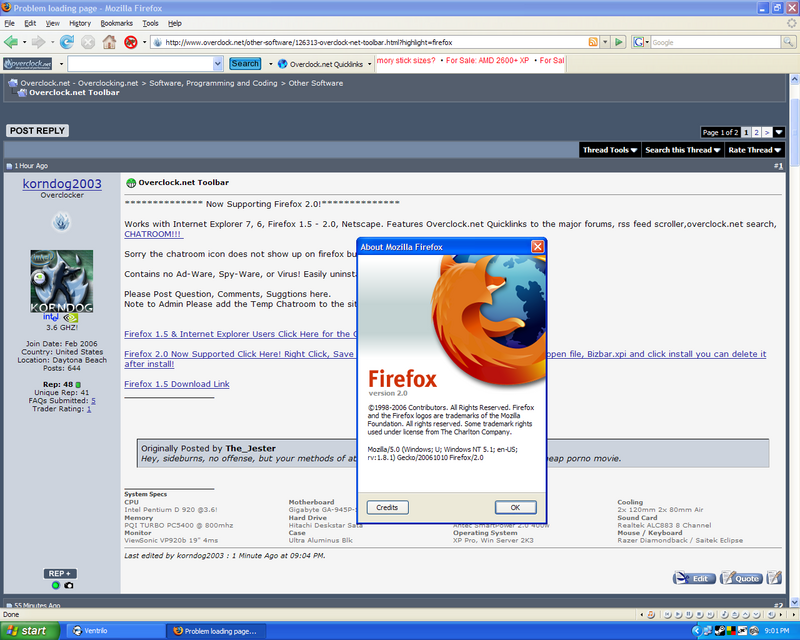Open the View menu

(53, 23)
